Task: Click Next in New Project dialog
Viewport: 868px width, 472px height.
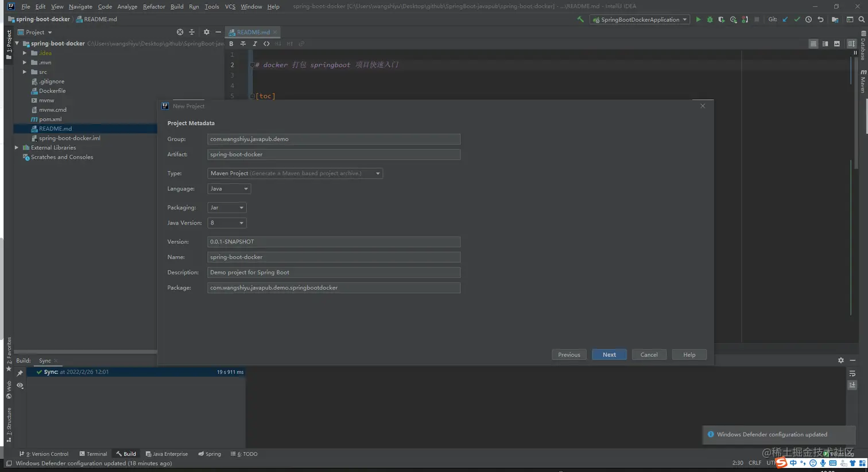Action: (x=609, y=355)
